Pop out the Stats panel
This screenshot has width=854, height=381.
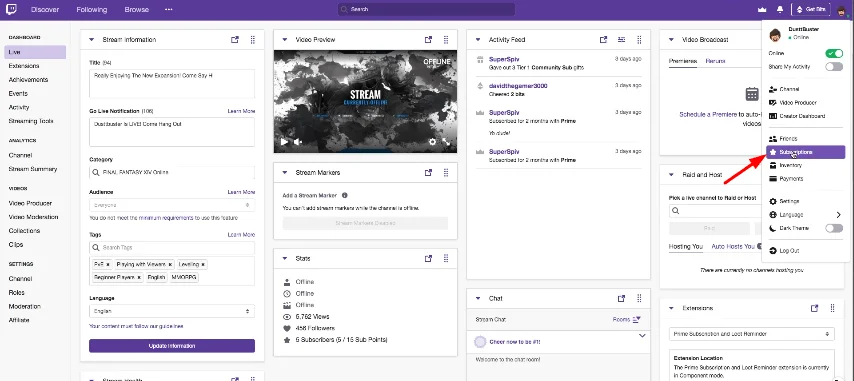[428, 259]
